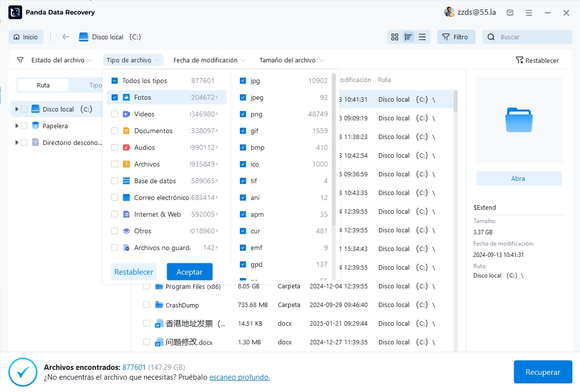
Task: Click the Fotos category icon
Action: [126, 97]
